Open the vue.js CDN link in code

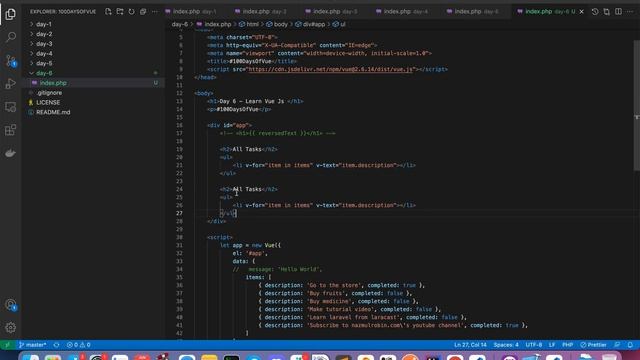pyautogui.click(x=331, y=69)
